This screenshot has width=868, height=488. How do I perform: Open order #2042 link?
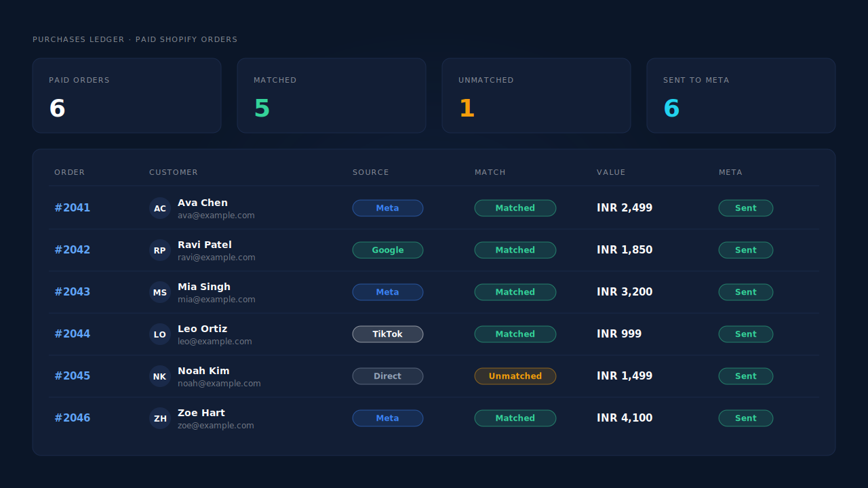click(x=72, y=250)
